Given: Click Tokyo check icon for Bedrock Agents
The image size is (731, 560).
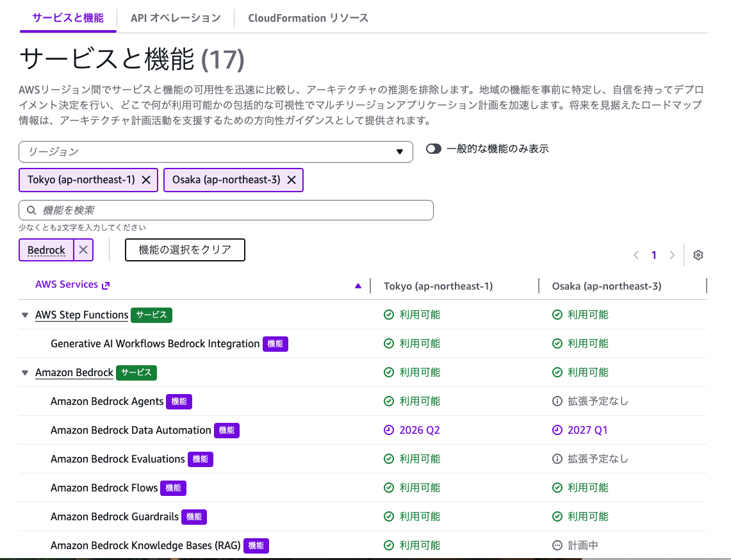Looking at the screenshot, I should (x=389, y=402).
